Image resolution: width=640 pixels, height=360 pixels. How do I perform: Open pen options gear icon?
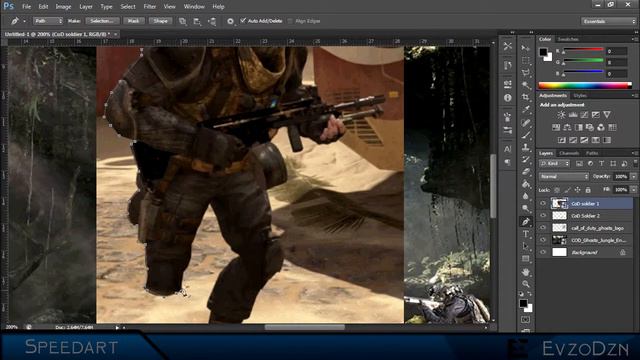(230, 21)
